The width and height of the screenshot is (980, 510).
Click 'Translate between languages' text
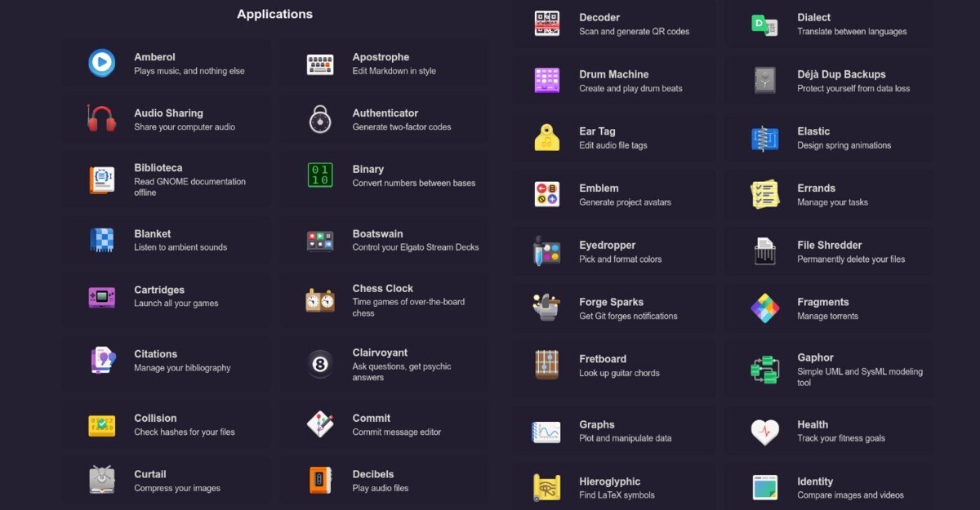click(x=853, y=32)
